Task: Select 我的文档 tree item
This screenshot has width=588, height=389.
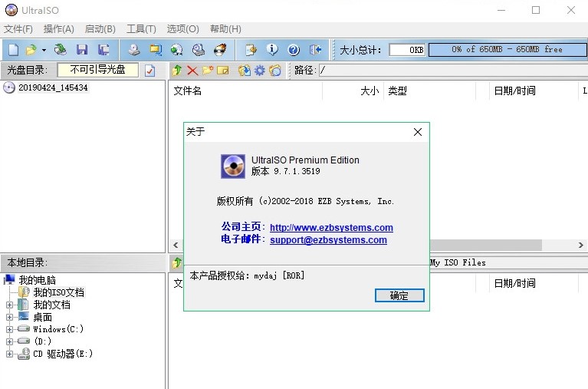Action: pos(52,305)
